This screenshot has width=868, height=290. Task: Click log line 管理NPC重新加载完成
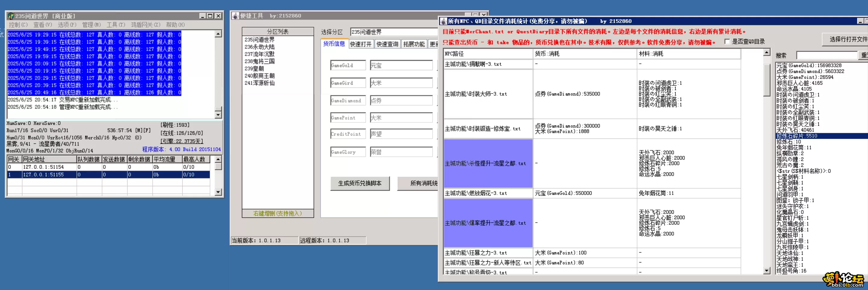pos(63,107)
